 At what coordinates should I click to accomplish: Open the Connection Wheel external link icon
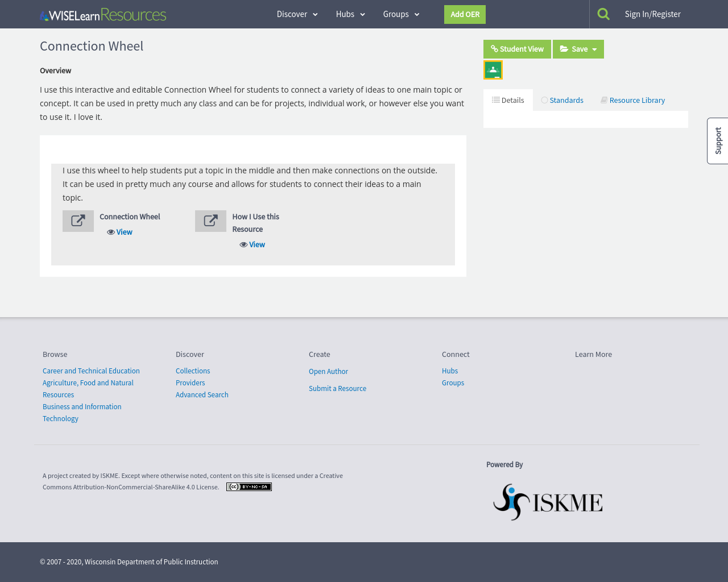click(x=78, y=221)
